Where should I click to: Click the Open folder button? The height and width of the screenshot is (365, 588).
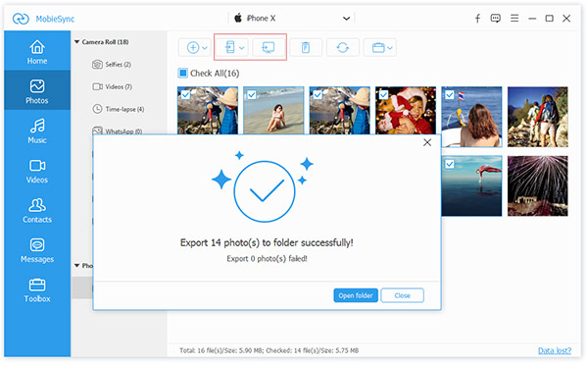click(x=356, y=295)
